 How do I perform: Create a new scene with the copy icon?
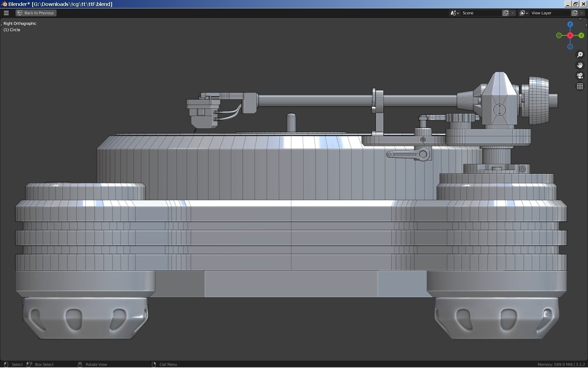coord(506,13)
